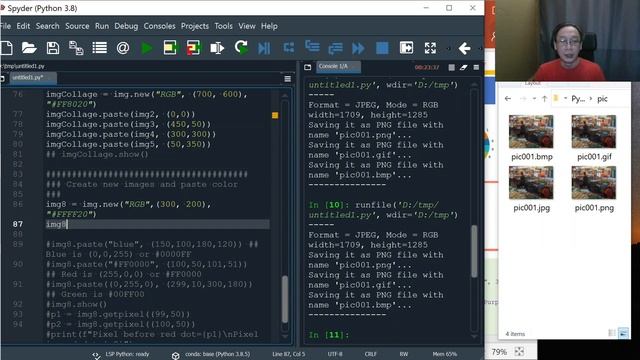The image size is (640, 360).
Task: Open the Edit menu
Action: point(23,26)
